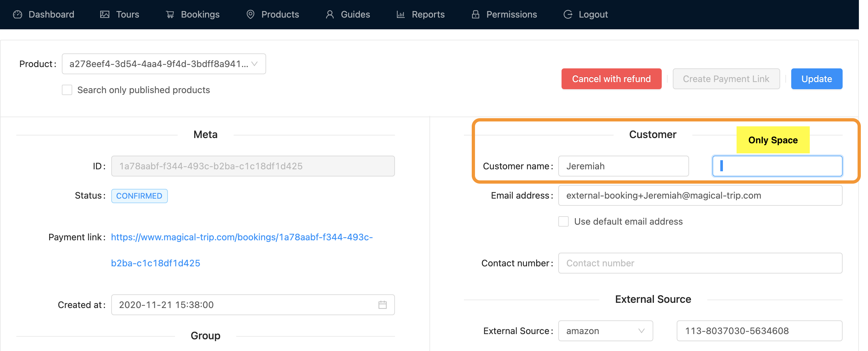Tick Use default email address checkbox
The image size is (868, 351).
pos(563,221)
